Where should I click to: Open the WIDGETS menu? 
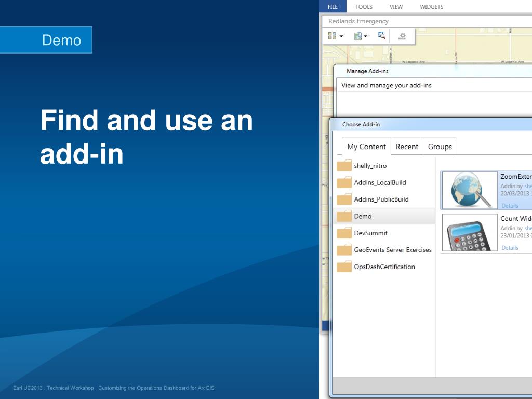coord(431,7)
